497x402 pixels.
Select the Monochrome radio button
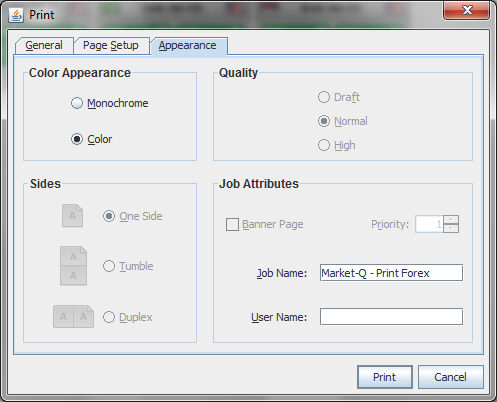point(77,103)
